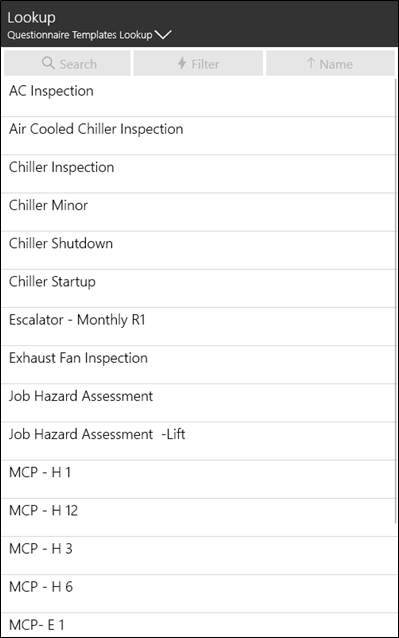Open the Filter button

pos(198,63)
